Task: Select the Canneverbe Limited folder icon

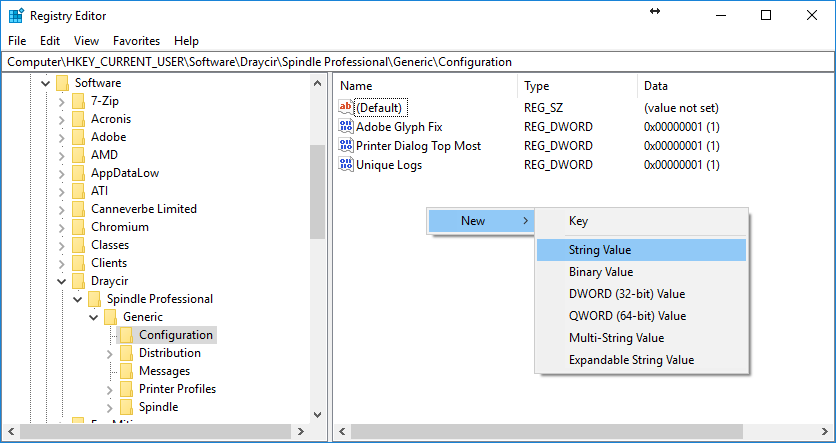Action: pyautogui.click(x=78, y=209)
